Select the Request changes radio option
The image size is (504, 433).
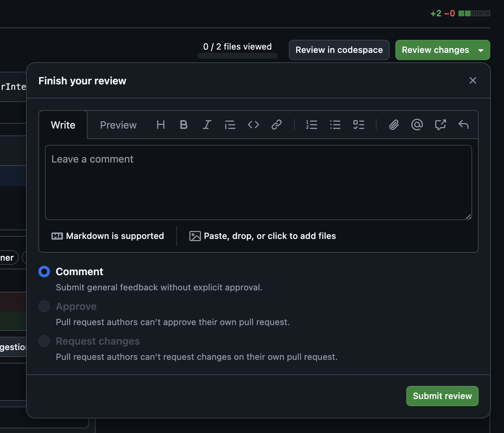click(x=44, y=341)
